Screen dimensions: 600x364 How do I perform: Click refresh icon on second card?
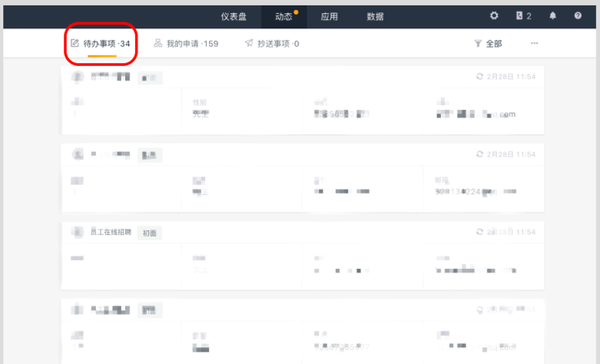point(479,154)
